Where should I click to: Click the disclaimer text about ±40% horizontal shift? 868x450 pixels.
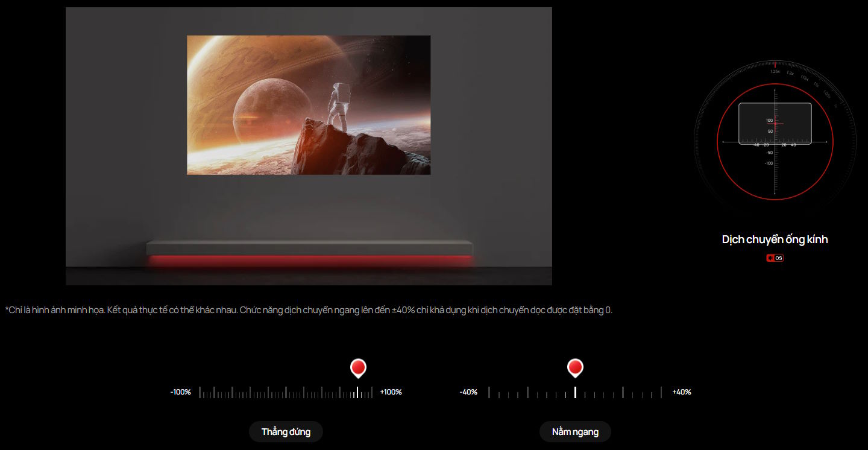pos(309,310)
